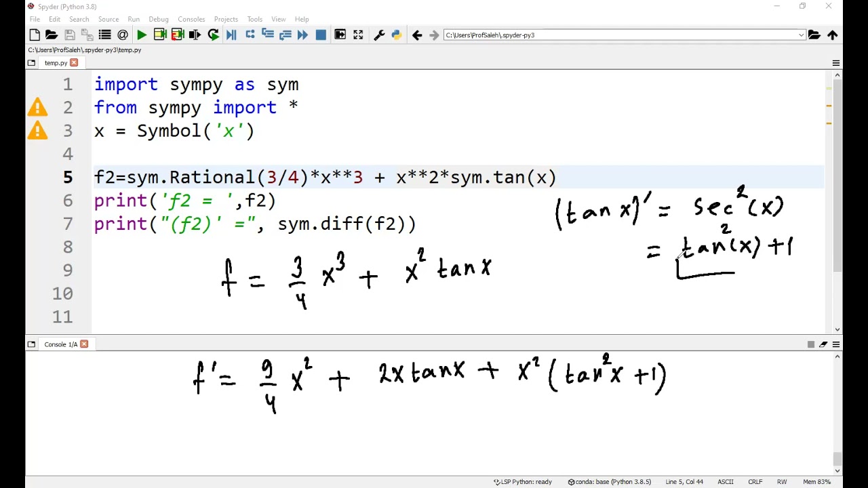Browse editor tabs icon left of temp.py
This screenshot has width=868, height=488.
tap(31, 63)
